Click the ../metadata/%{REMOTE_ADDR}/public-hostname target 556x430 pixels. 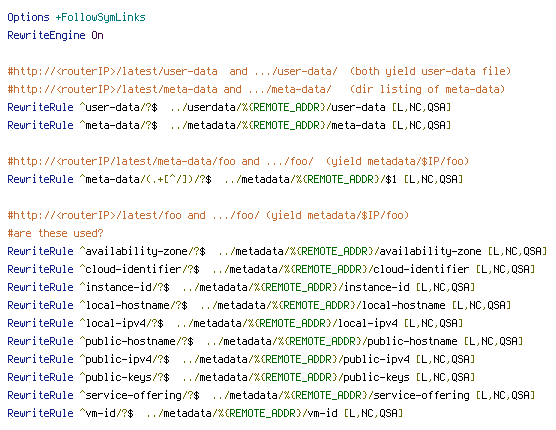[x=332, y=341]
